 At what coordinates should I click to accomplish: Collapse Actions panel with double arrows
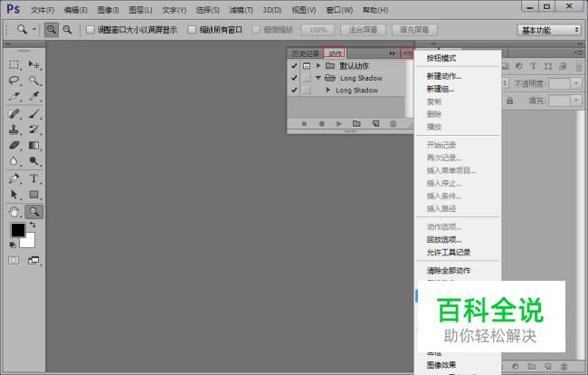coord(393,53)
